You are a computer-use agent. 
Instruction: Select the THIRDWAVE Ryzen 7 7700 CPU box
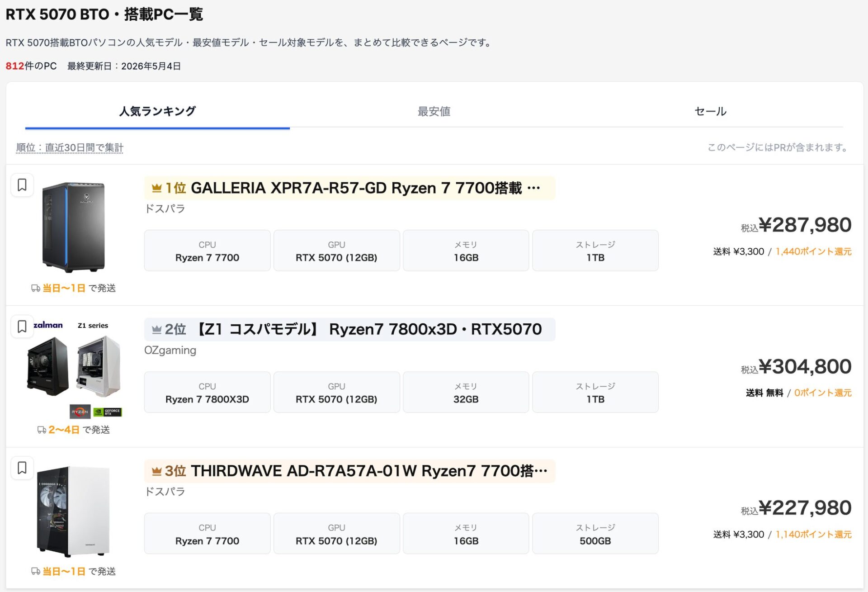(207, 534)
